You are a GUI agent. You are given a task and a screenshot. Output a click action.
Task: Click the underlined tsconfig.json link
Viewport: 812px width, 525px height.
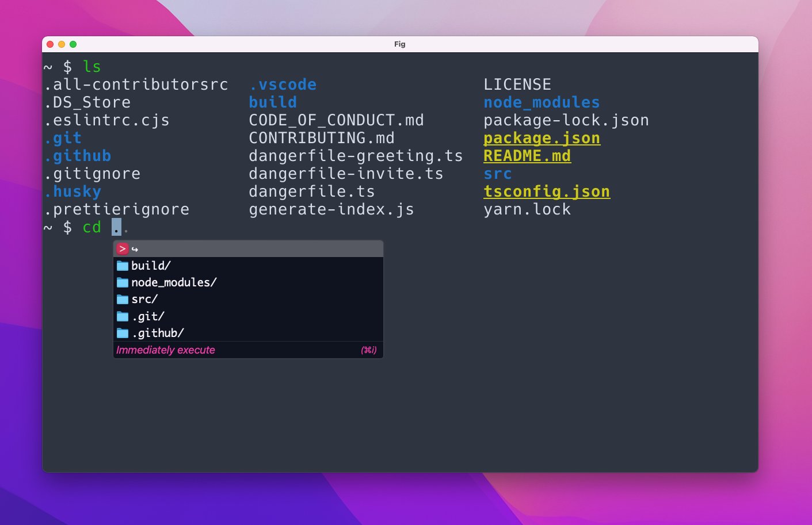tap(547, 192)
